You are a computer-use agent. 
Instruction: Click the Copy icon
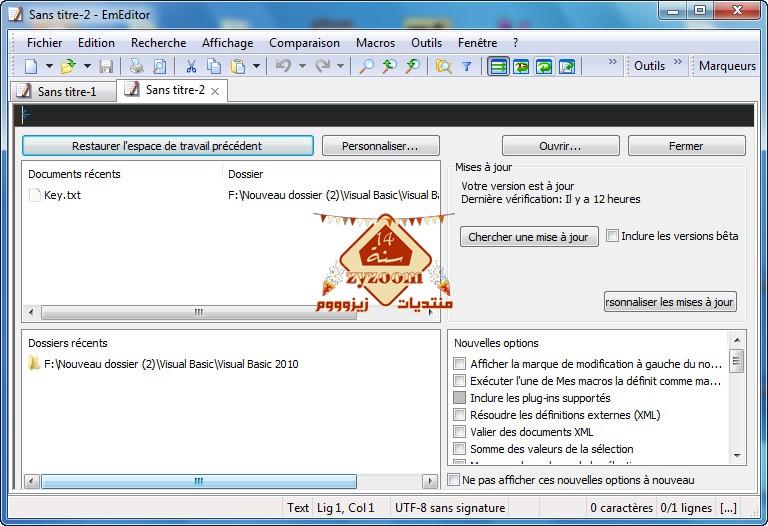214,66
